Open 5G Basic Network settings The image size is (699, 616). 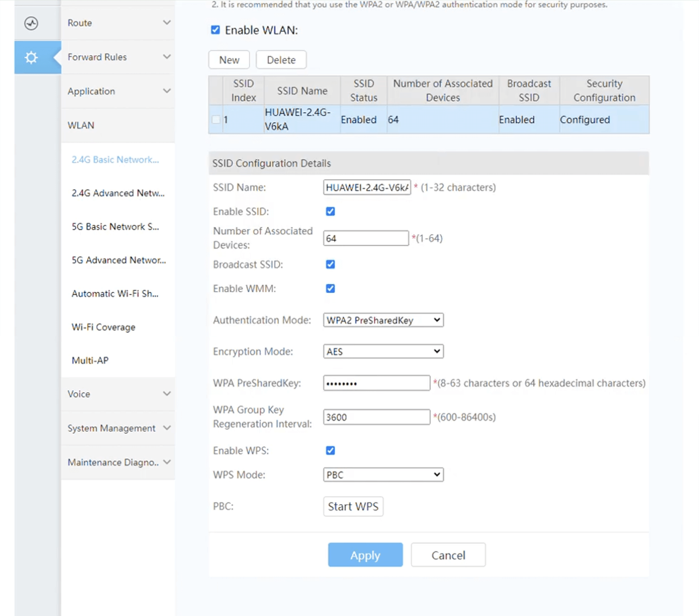coord(115,227)
